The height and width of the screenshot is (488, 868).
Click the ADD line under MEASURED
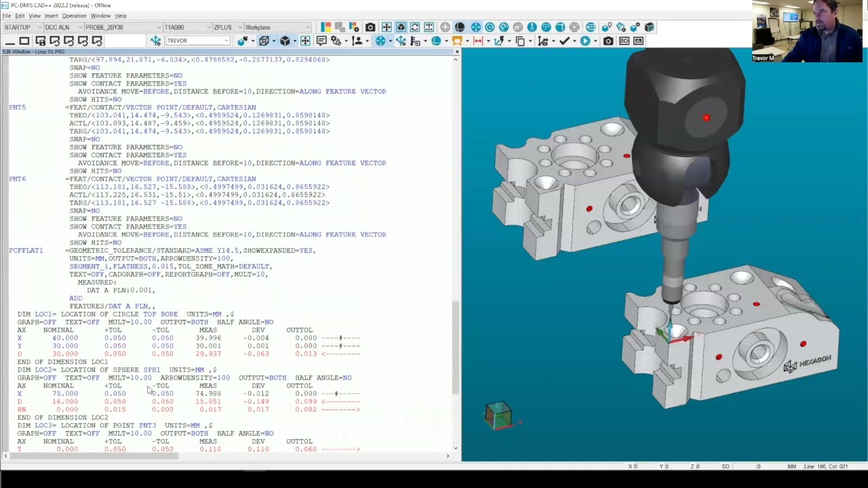point(76,298)
